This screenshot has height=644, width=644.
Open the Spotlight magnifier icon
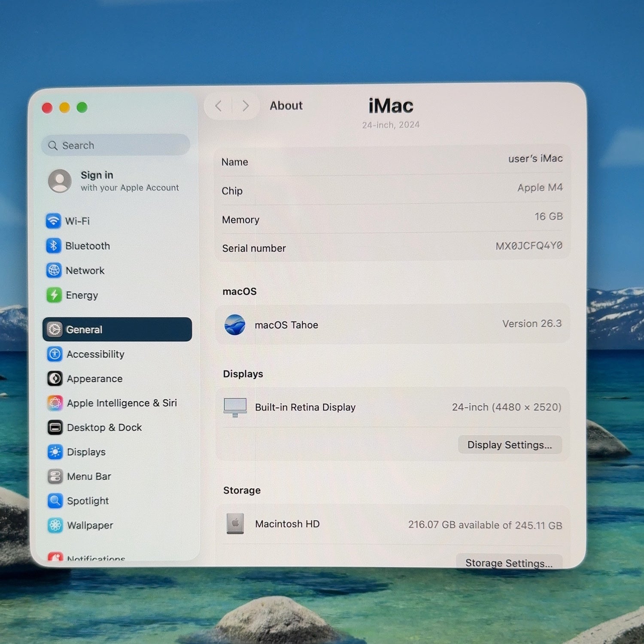55,501
